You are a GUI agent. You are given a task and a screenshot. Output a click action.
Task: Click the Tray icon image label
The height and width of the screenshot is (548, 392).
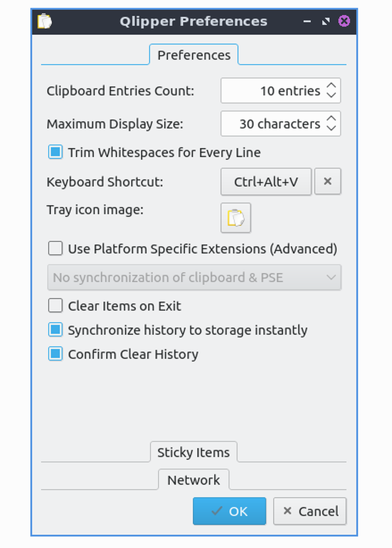pos(95,210)
